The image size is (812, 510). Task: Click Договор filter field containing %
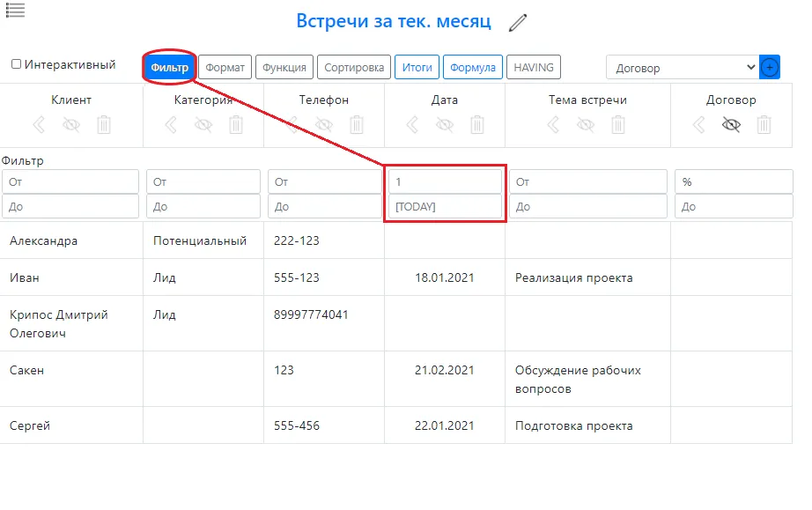734,181
